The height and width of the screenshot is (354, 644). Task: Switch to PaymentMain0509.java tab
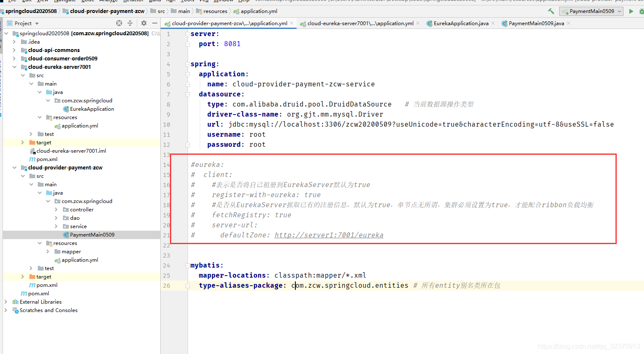tap(536, 23)
